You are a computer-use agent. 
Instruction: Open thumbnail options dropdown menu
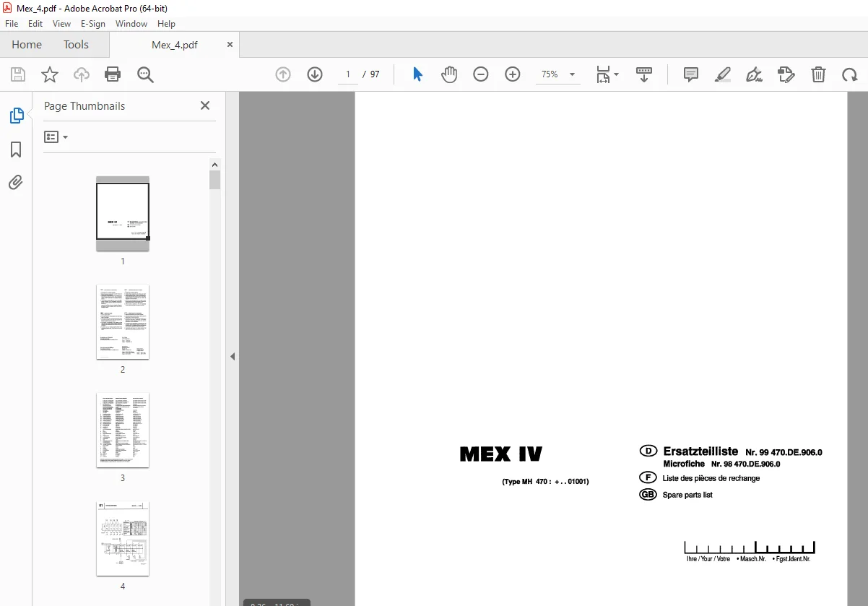tap(56, 137)
